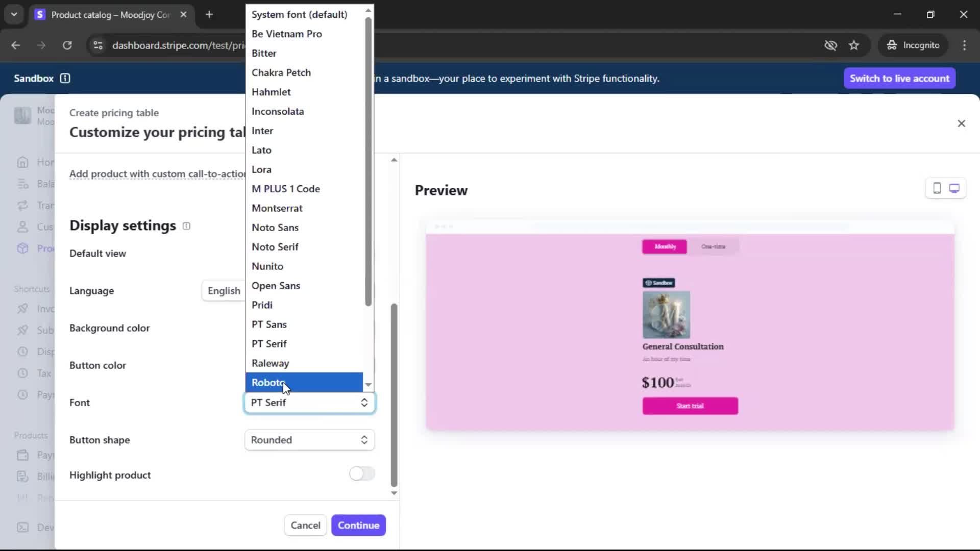Click the font list scrollbar down arrow
Image resolution: width=980 pixels, height=551 pixels.
point(368,385)
